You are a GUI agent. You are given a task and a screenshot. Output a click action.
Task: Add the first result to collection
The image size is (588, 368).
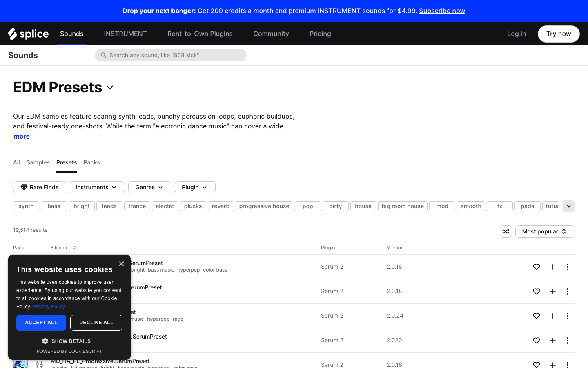(x=553, y=267)
